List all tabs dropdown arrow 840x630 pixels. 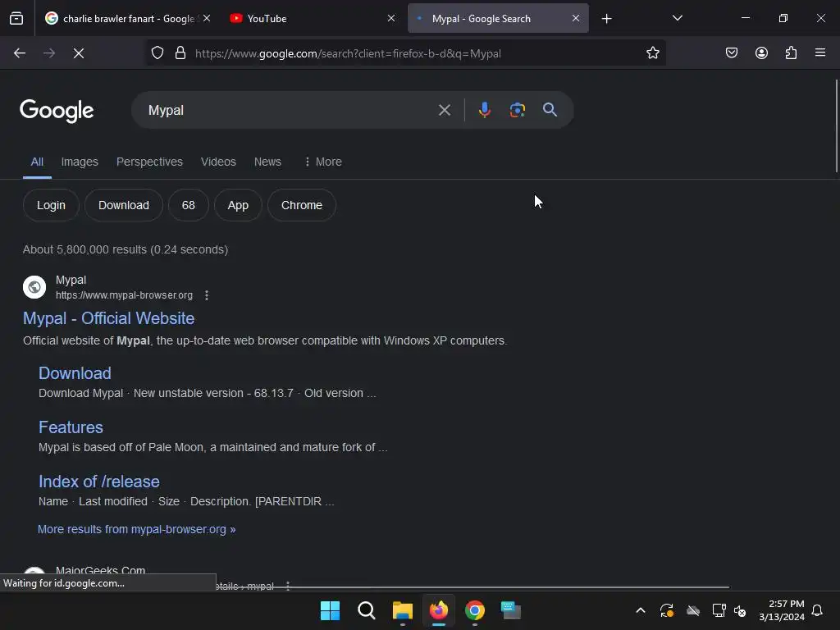(x=677, y=18)
